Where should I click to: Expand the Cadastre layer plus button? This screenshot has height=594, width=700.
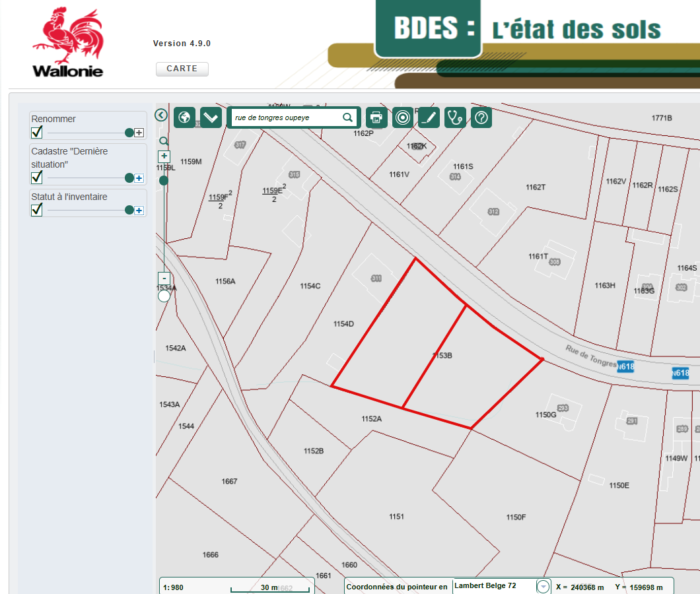click(x=139, y=178)
